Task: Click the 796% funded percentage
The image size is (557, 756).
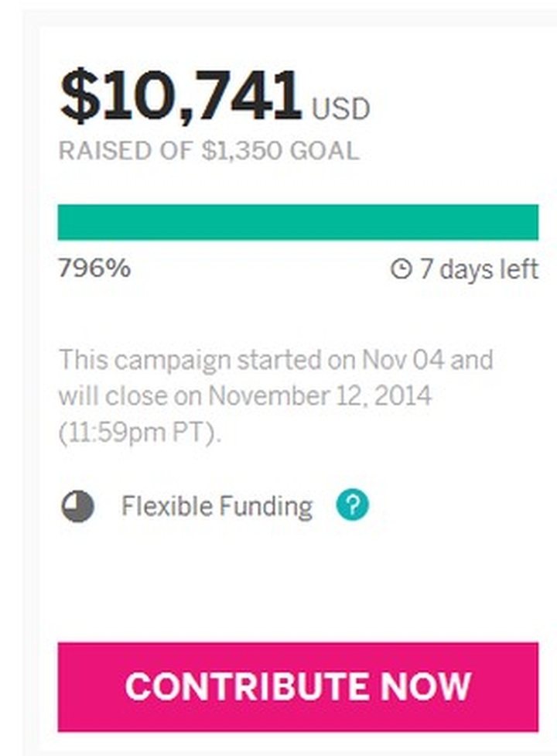Action: (x=94, y=269)
